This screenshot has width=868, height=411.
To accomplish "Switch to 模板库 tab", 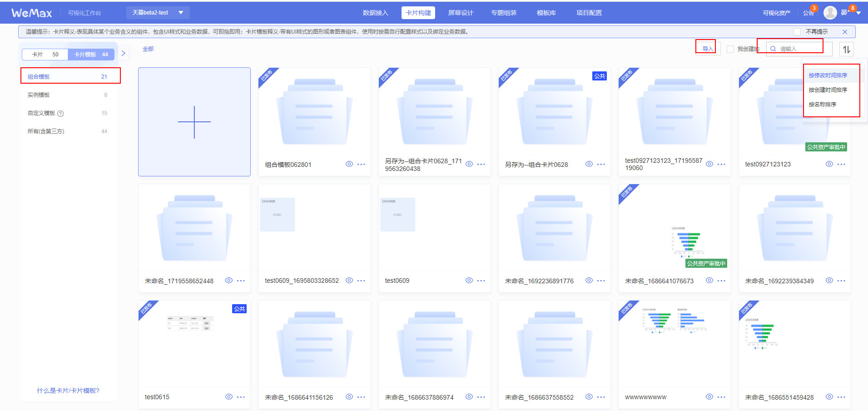I will (546, 13).
